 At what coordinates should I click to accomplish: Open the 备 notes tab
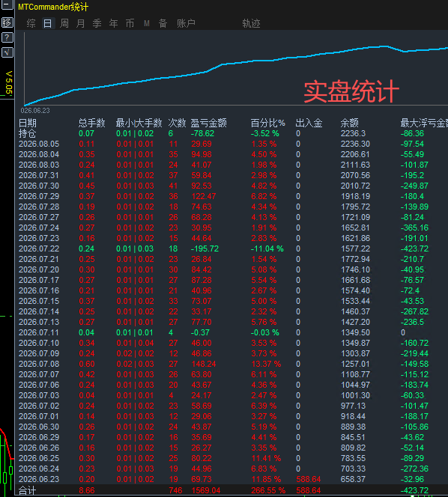point(163,23)
